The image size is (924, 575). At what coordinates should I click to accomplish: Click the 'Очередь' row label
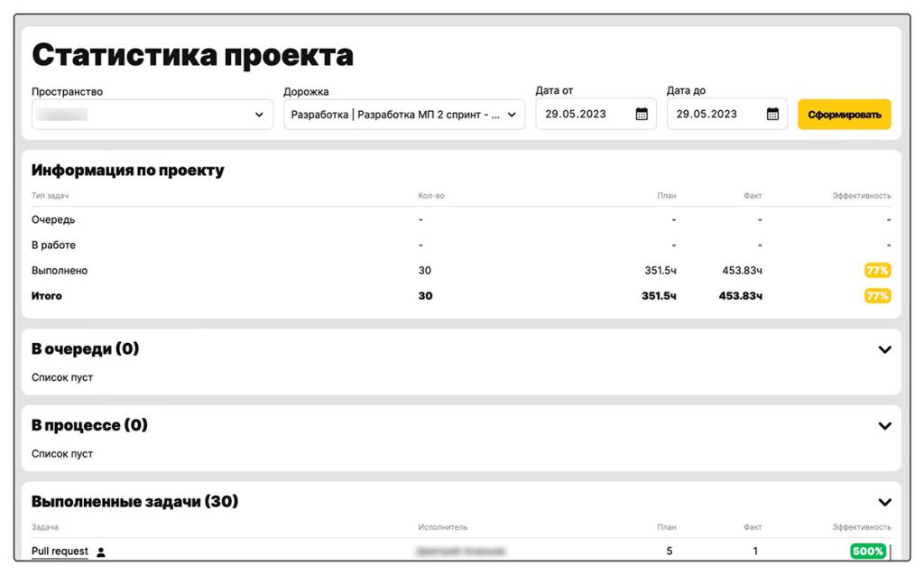(x=53, y=220)
